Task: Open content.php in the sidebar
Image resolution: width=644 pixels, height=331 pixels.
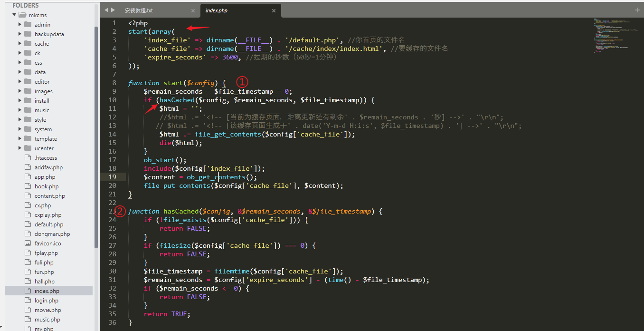Action: [50, 196]
